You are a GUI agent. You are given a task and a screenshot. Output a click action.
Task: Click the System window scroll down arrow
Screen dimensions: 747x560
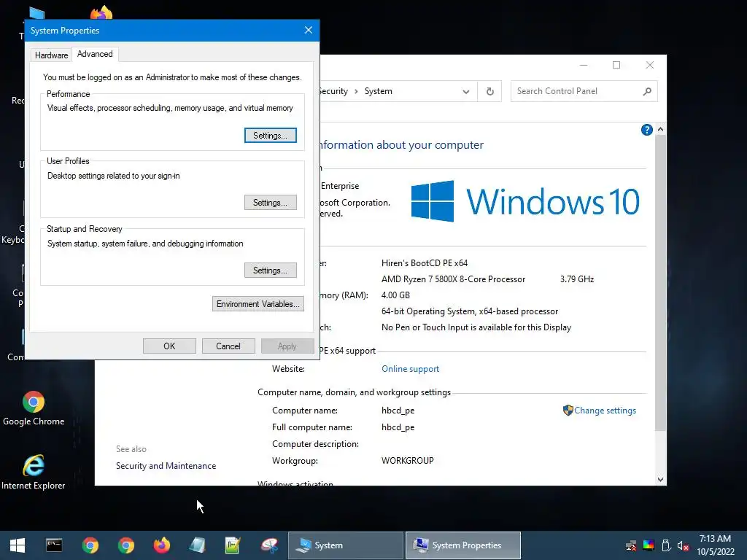pyautogui.click(x=660, y=480)
